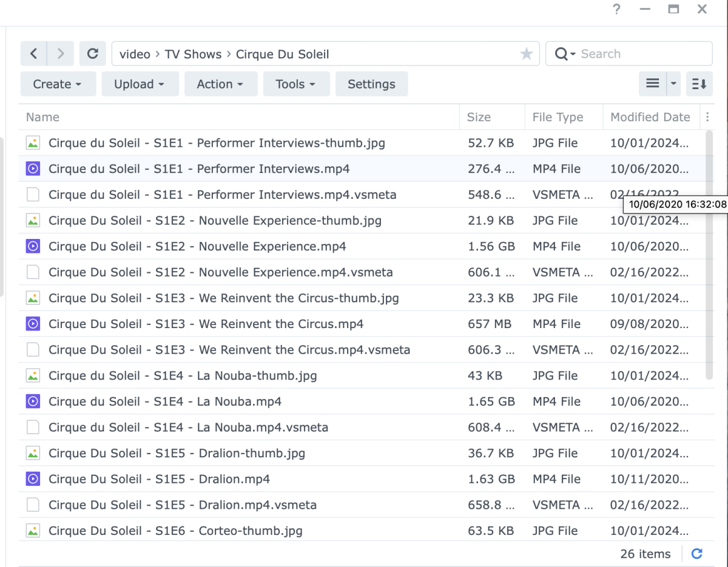Navigate back with the left arrow icon
The width and height of the screenshot is (728, 567).
tap(33, 53)
